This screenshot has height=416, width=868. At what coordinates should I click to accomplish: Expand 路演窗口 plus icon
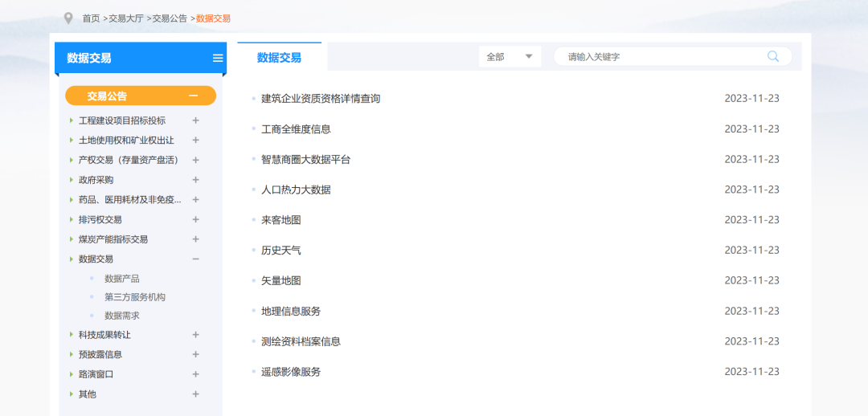(195, 374)
